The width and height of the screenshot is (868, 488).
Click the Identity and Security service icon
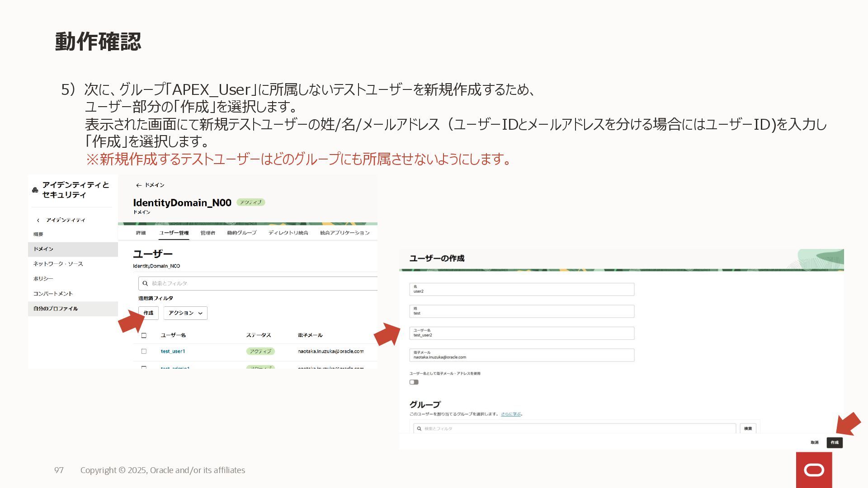tap(35, 190)
